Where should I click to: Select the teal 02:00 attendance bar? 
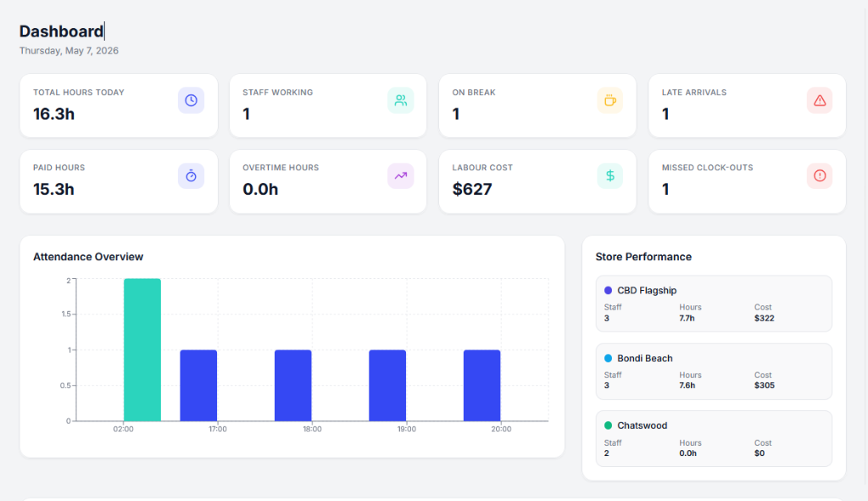click(x=142, y=350)
